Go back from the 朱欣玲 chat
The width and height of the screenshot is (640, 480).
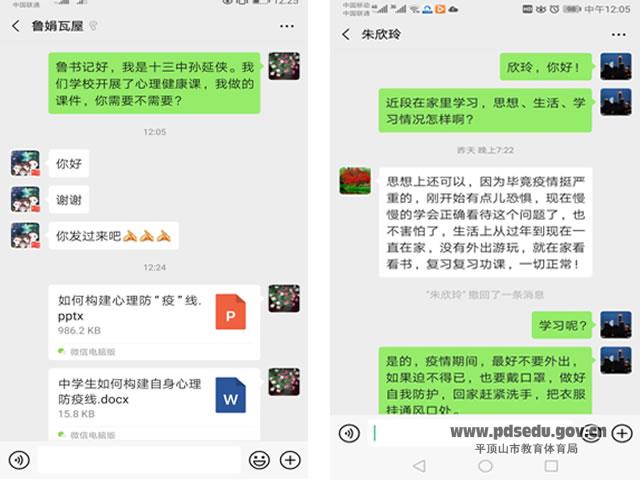point(346,34)
